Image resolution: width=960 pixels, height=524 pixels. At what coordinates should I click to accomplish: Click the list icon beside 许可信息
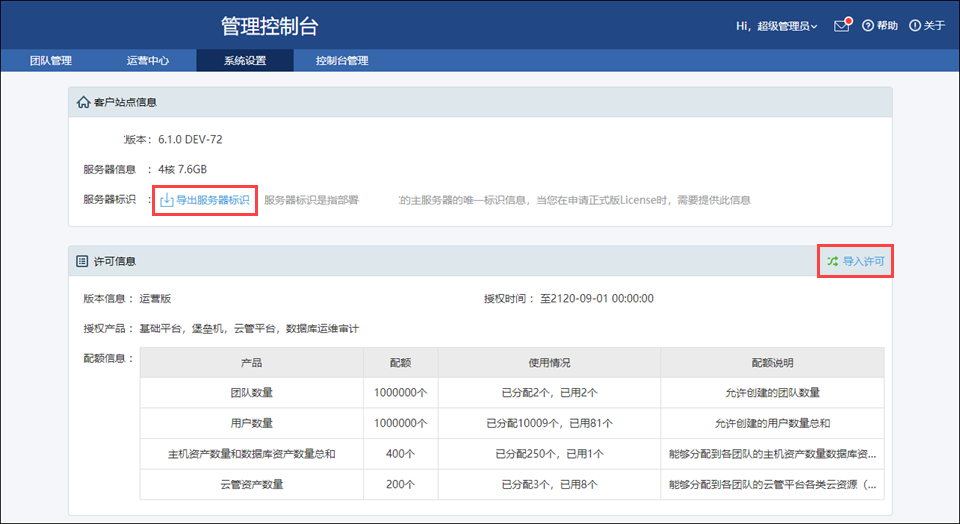coord(83,261)
